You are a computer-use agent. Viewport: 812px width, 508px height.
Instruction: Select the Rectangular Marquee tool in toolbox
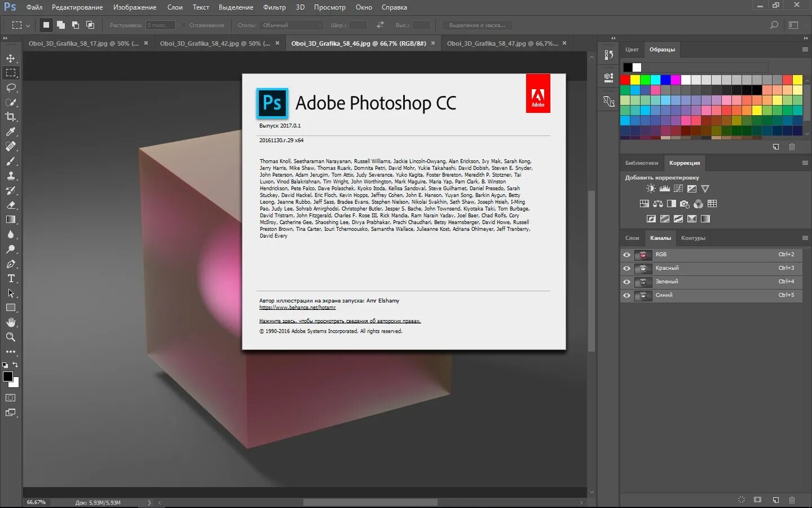[x=11, y=73]
